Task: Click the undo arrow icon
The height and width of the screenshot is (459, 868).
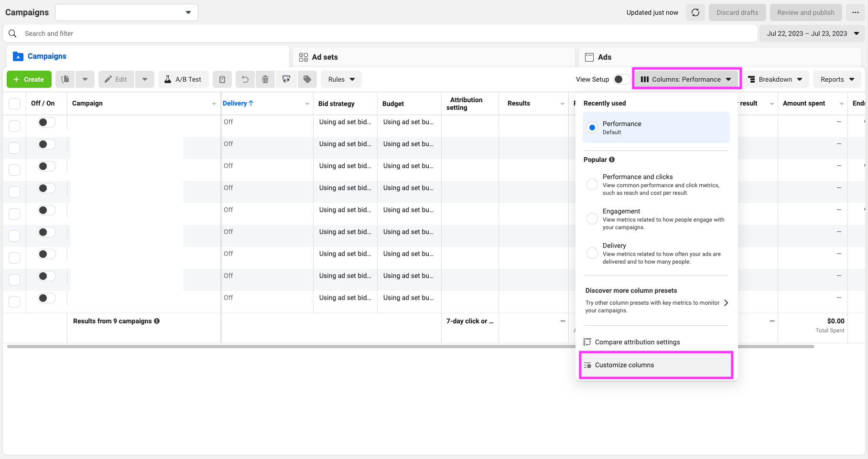Action: (x=245, y=79)
